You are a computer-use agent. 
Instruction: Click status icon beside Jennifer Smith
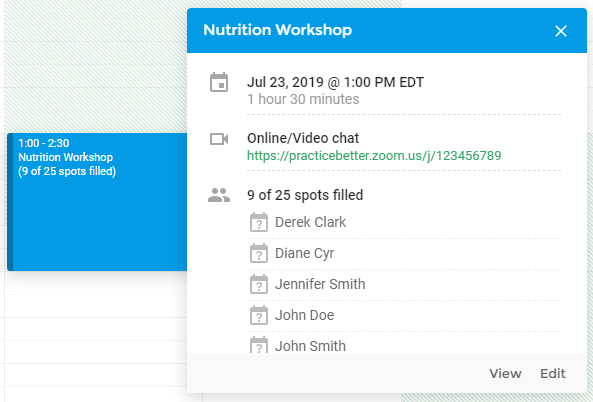click(x=259, y=284)
